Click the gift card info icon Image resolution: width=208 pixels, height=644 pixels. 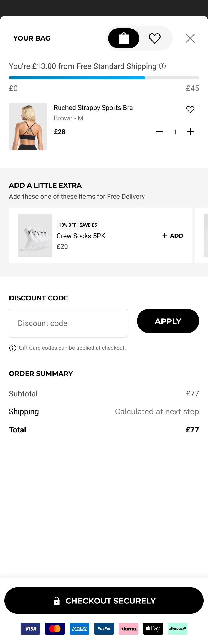(x=13, y=348)
